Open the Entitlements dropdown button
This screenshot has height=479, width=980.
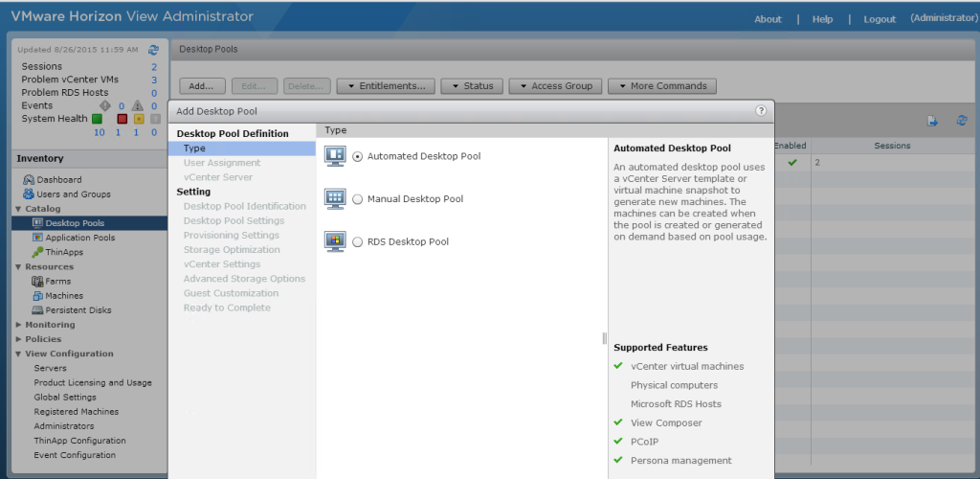(386, 86)
